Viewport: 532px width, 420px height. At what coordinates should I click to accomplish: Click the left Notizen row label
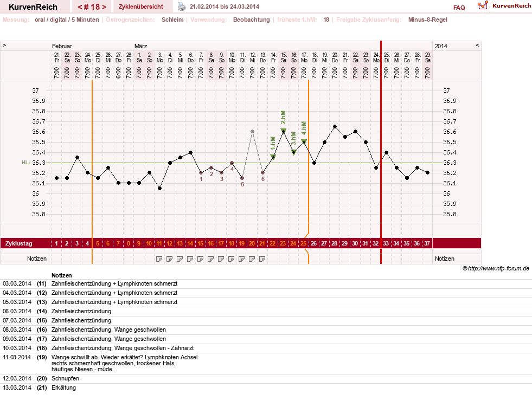click(37, 259)
